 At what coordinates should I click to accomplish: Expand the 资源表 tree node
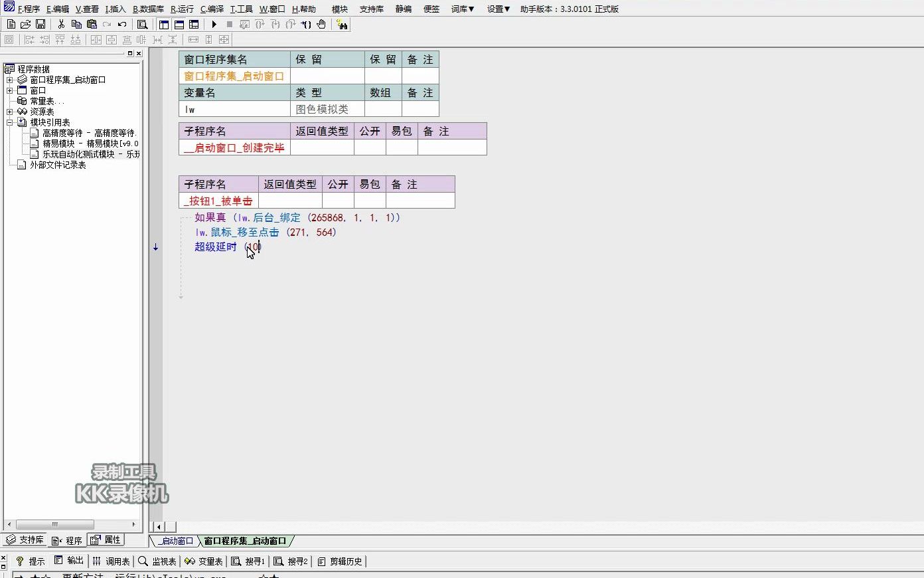pos(10,112)
